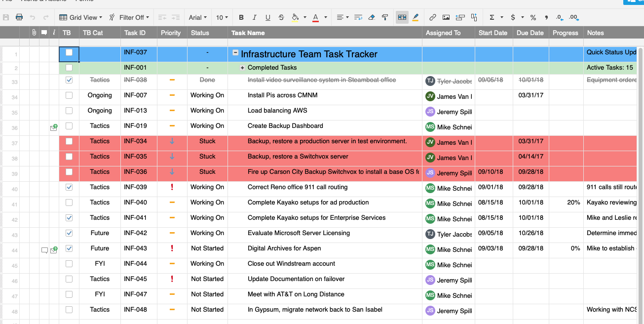The height and width of the screenshot is (324, 644).
Task: Click the comments column header icon
Action: tap(44, 33)
